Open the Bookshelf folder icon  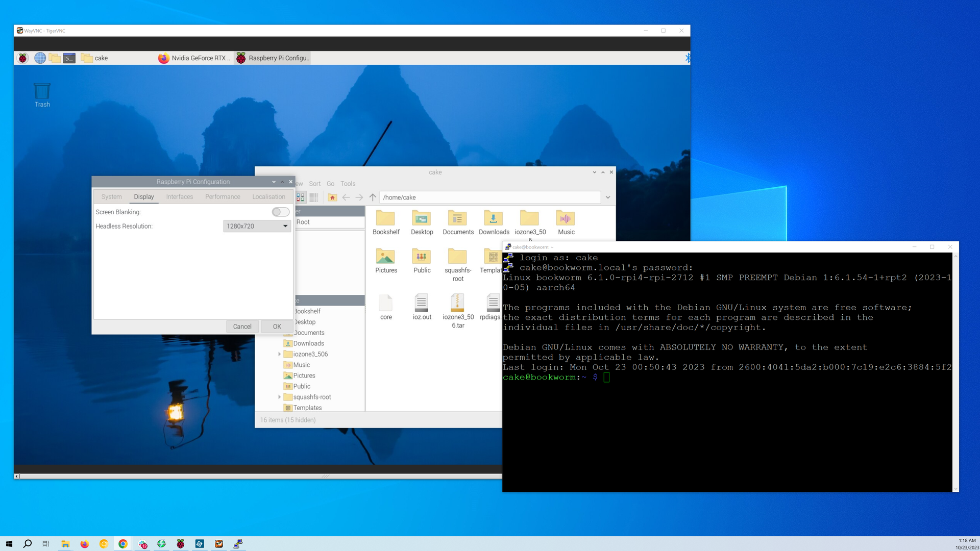(386, 222)
